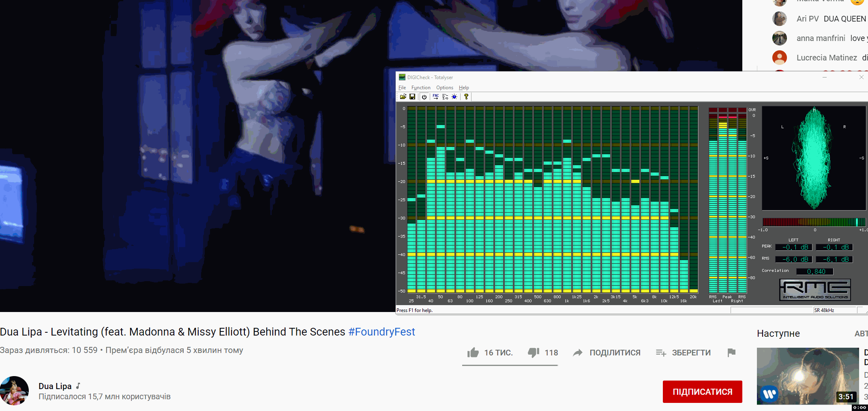Viewport: 868px width, 411px height.
Task: Open the File menu in DIGICheck
Action: tap(402, 88)
